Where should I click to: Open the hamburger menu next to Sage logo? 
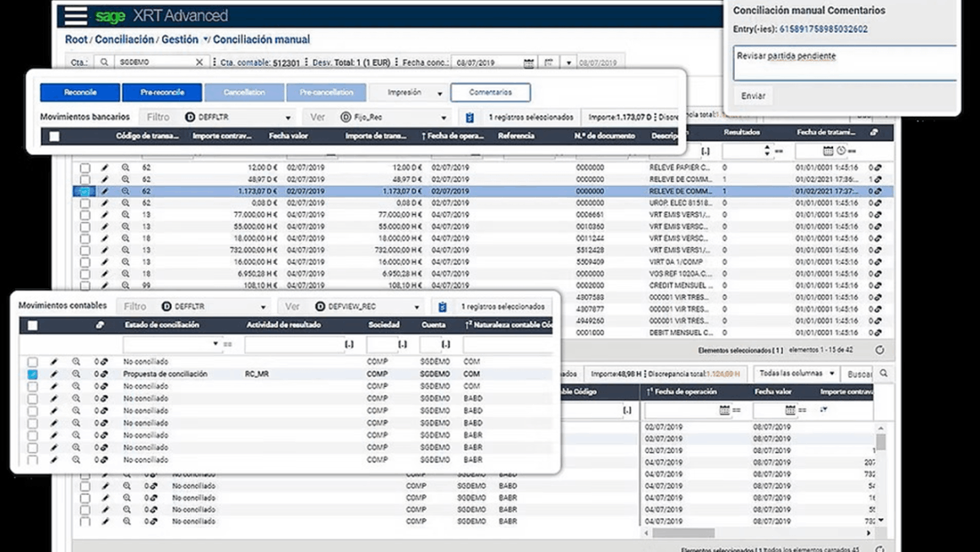coord(76,15)
